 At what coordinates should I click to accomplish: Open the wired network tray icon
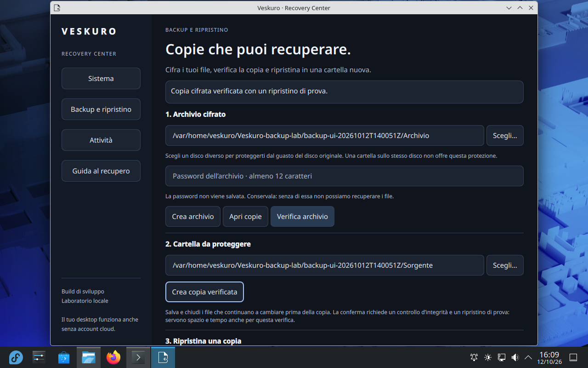(502, 357)
